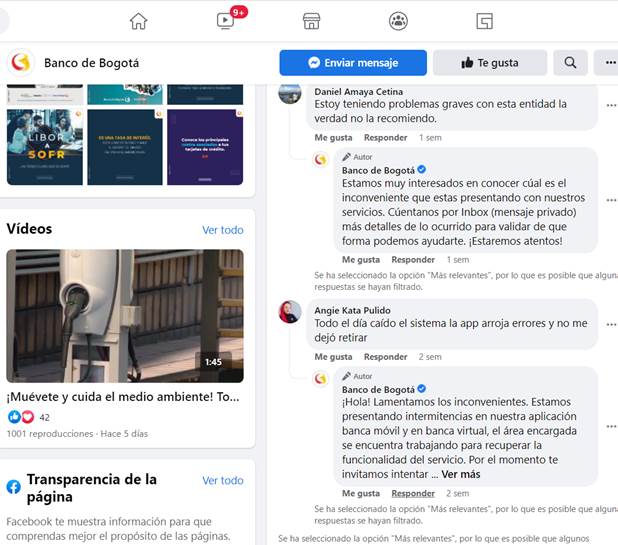618x545 pixels.
Task: Open the Watch video icon with 9+ badge
Action: [226, 21]
